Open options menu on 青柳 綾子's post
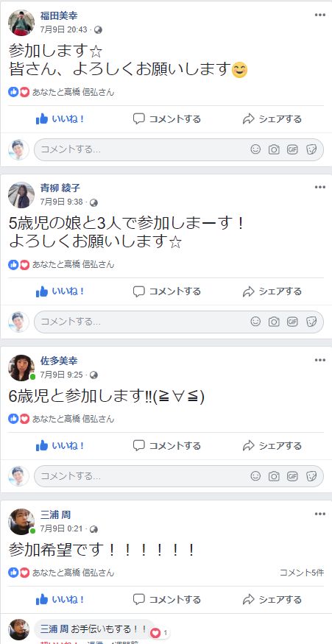The image size is (332, 644). click(319, 187)
